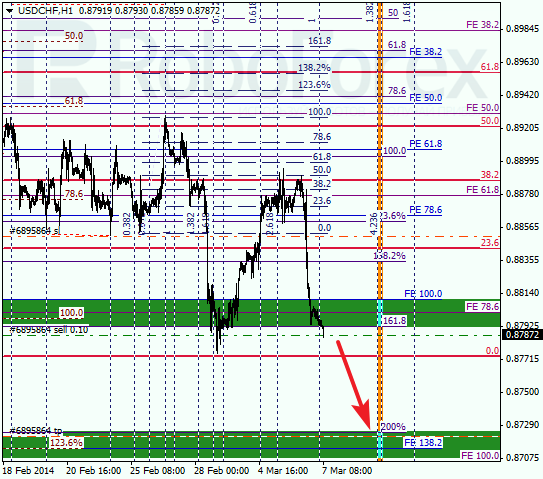Click the FE 100.0 blue expansion label

click(x=423, y=294)
